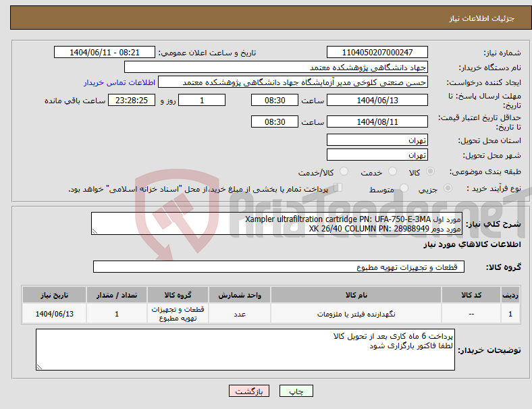This screenshot has height=409, width=532.
Task: Click the کد کالا column header
Action: click(471, 295)
